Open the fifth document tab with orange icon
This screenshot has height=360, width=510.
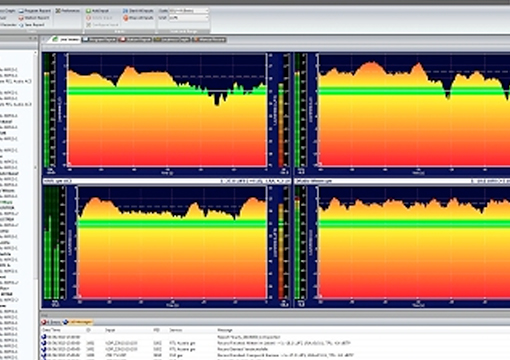tap(209, 40)
